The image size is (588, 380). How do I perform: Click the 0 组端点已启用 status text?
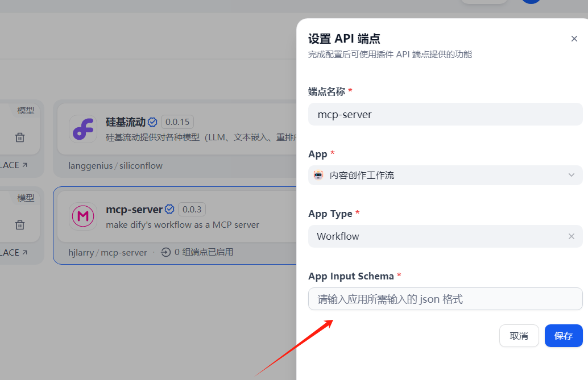point(204,252)
